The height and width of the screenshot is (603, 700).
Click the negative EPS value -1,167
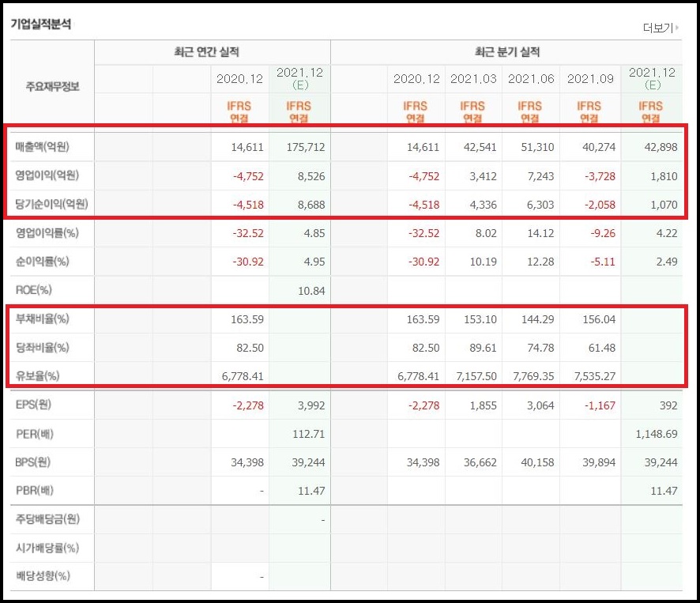pyautogui.click(x=600, y=405)
